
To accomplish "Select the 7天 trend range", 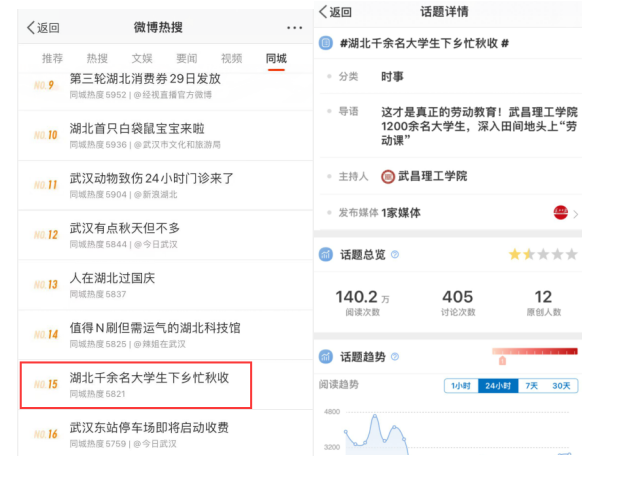I will (x=533, y=386).
